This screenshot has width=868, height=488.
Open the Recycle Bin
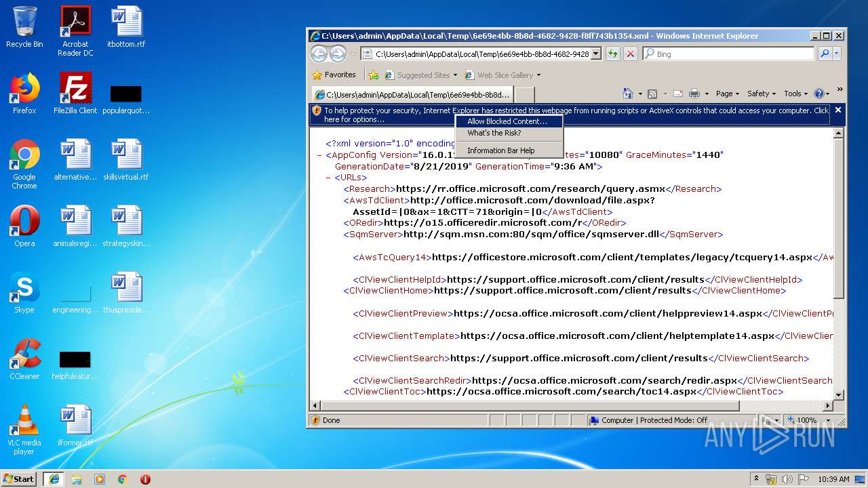pos(24,27)
